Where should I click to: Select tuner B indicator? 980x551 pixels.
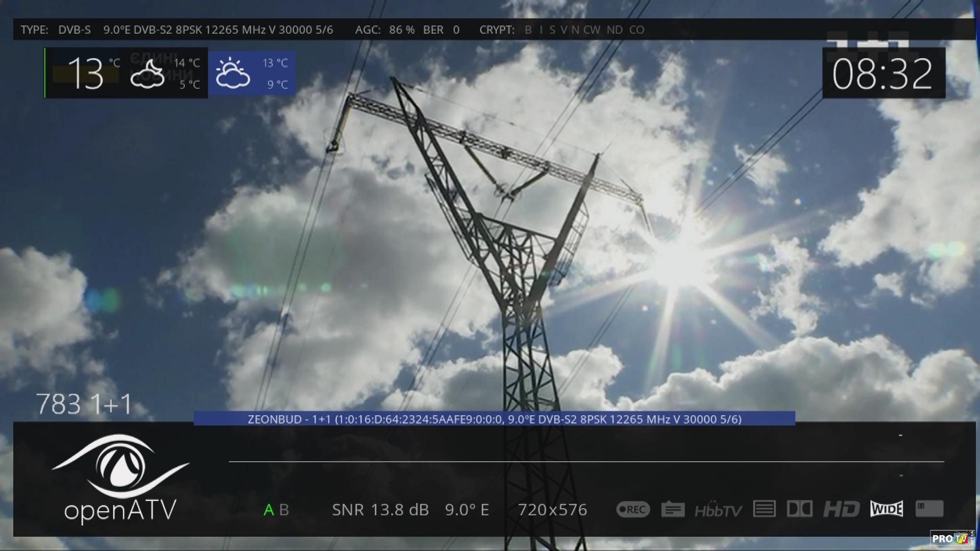pos(284,510)
